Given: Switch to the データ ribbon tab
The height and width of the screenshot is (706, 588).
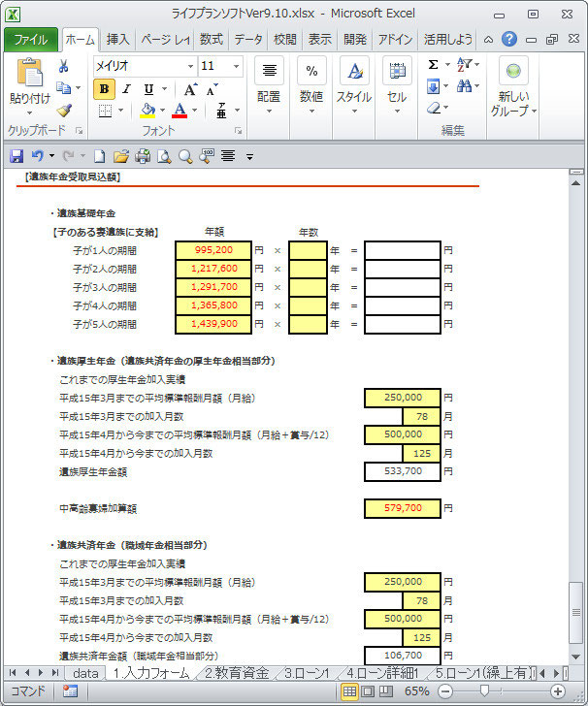Looking at the screenshot, I should [x=247, y=40].
